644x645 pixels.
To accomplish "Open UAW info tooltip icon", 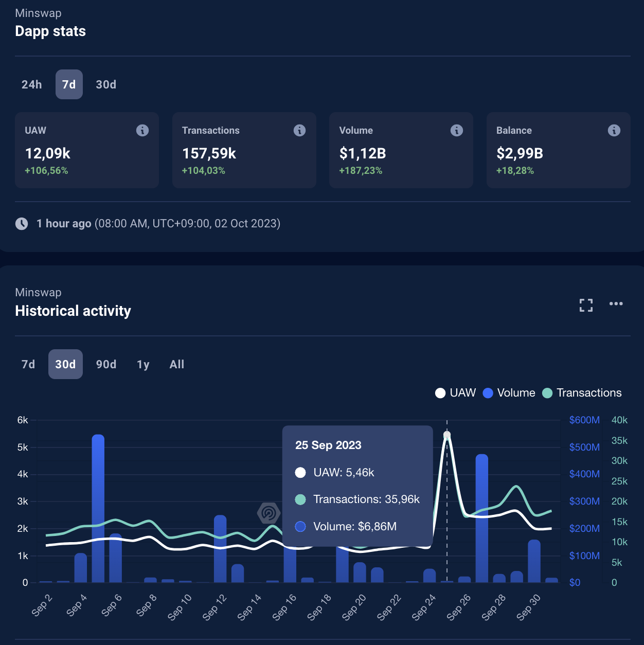I will tap(142, 131).
